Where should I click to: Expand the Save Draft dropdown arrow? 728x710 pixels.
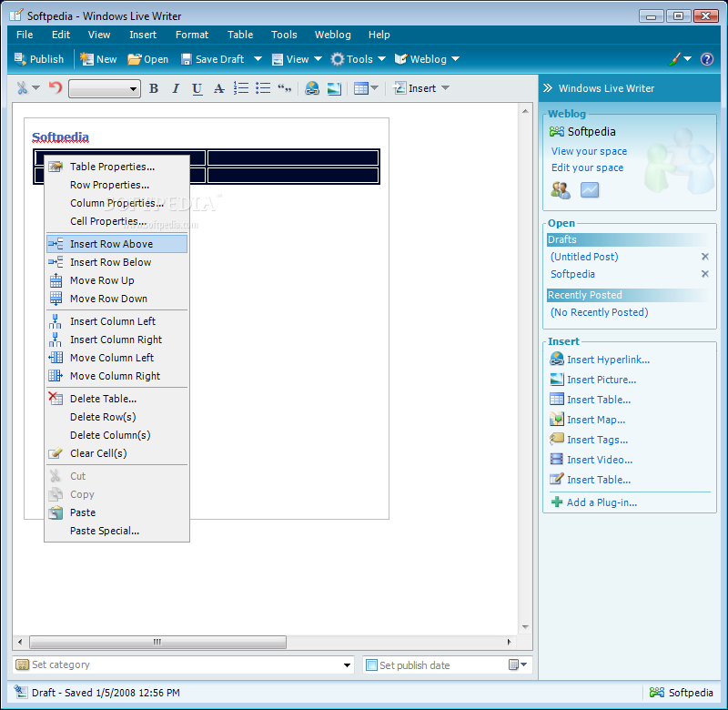[258, 59]
